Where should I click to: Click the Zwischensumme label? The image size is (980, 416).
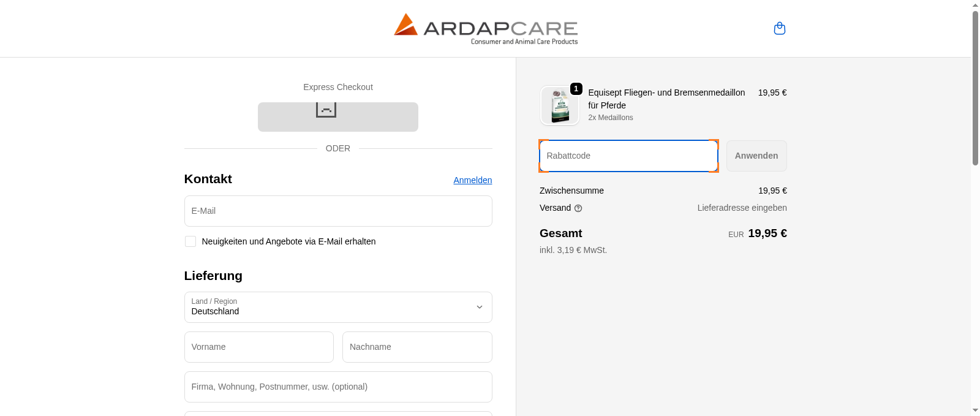coord(571,191)
